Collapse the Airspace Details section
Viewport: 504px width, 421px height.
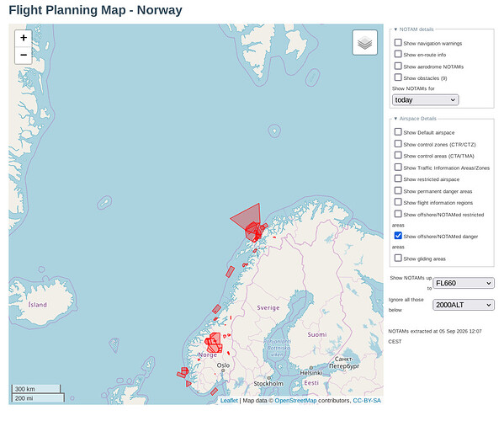[x=415, y=119]
